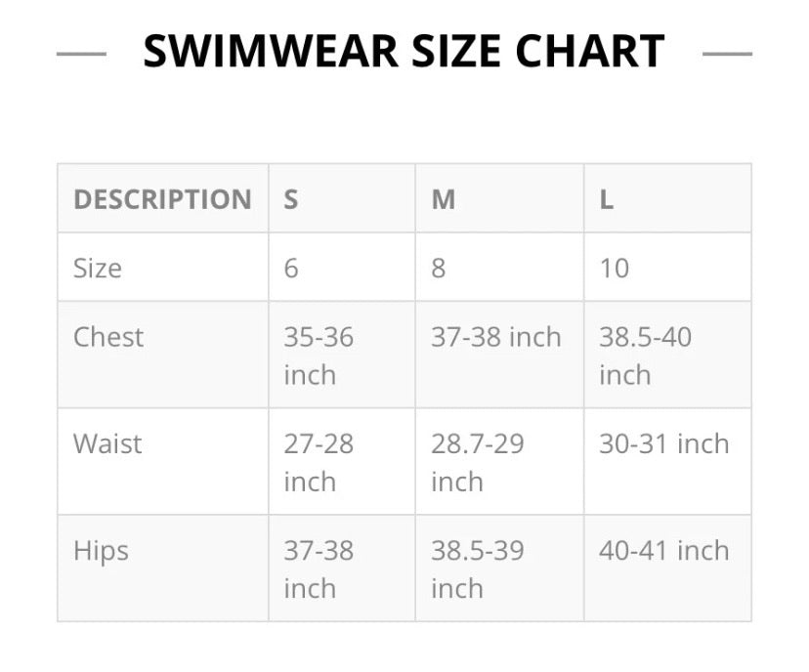Select the Hips row label
The width and height of the screenshot is (809, 672).
click(101, 551)
